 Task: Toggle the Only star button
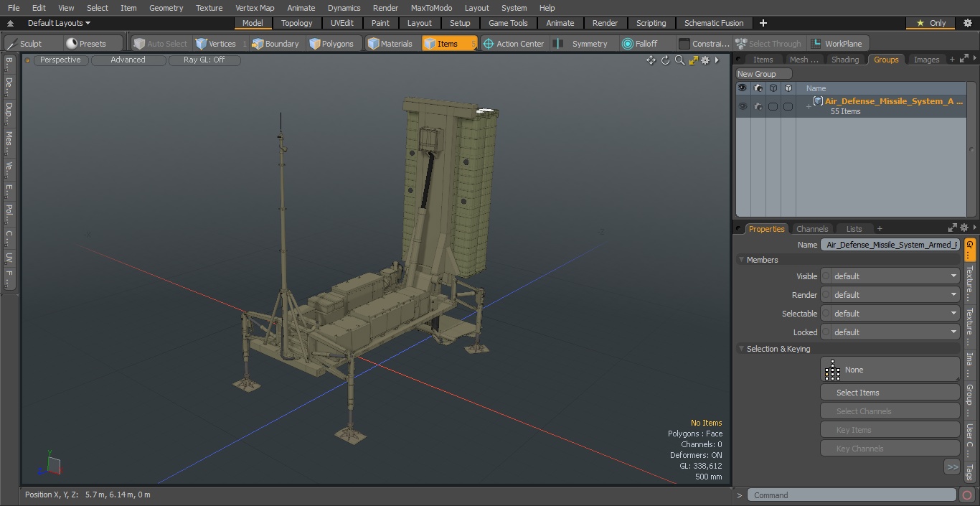930,23
